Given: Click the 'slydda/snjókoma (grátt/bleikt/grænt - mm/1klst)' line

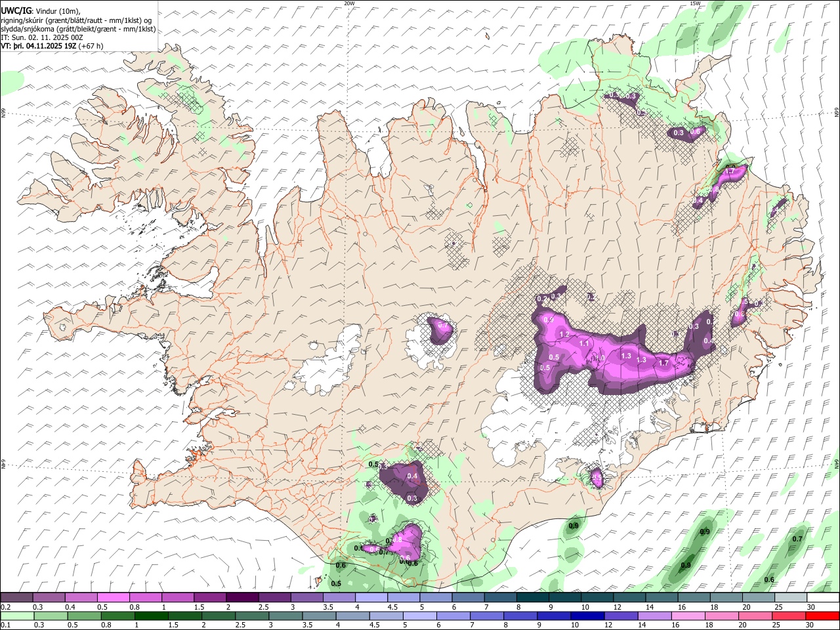Looking at the screenshot, I should (x=78, y=29).
